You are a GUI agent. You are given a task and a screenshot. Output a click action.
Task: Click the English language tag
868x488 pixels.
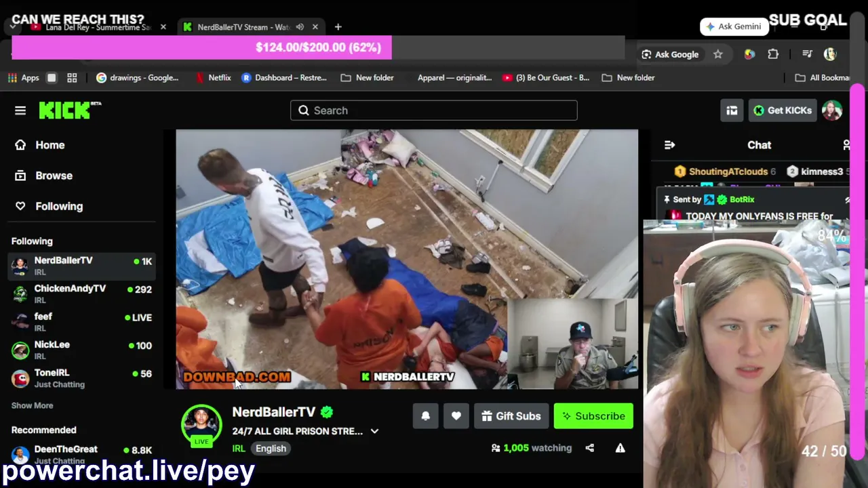pos(271,448)
